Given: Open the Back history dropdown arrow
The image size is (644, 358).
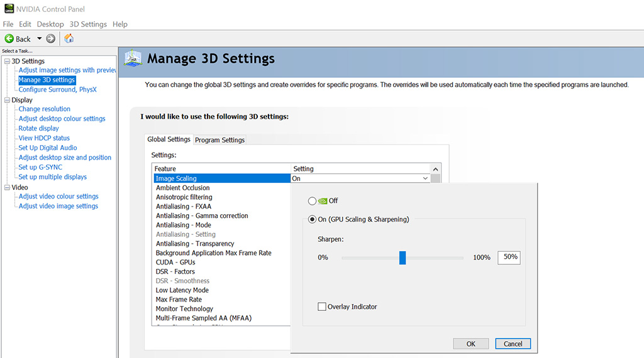Looking at the screenshot, I should pyautogui.click(x=40, y=38).
